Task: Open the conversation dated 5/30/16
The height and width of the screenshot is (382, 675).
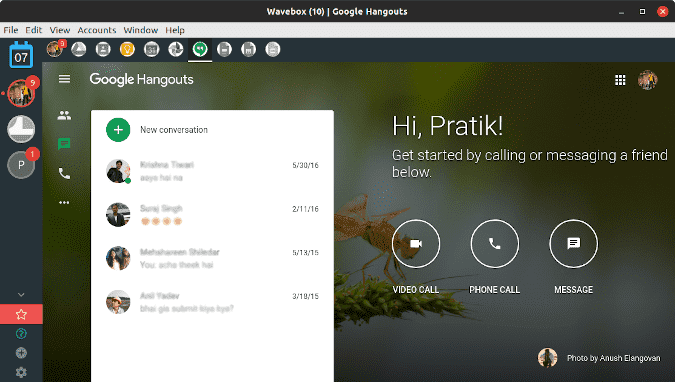Action: tap(212, 171)
